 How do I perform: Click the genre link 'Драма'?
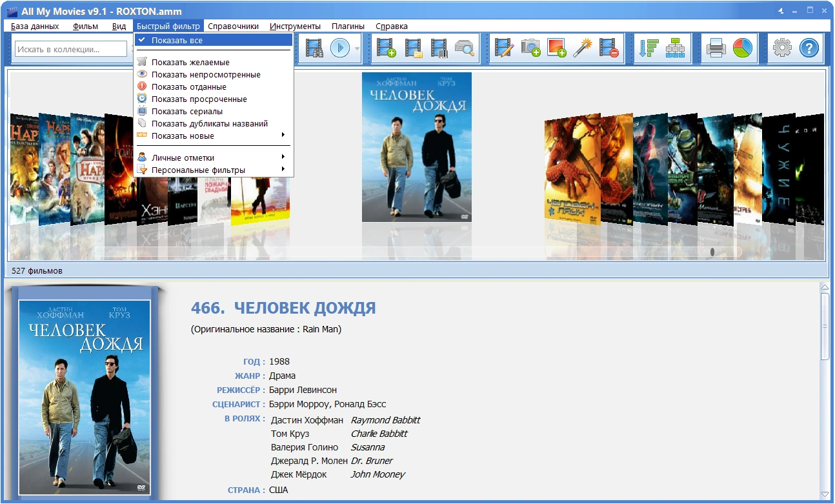[x=283, y=376]
